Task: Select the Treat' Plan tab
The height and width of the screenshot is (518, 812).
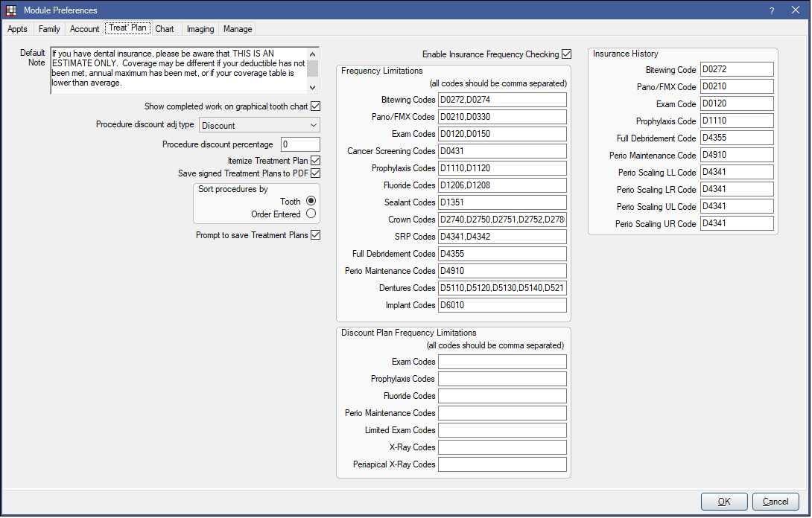Action: [128, 28]
